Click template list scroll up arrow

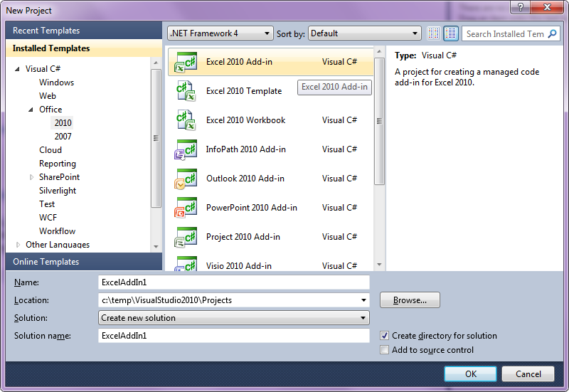click(x=379, y=52)
